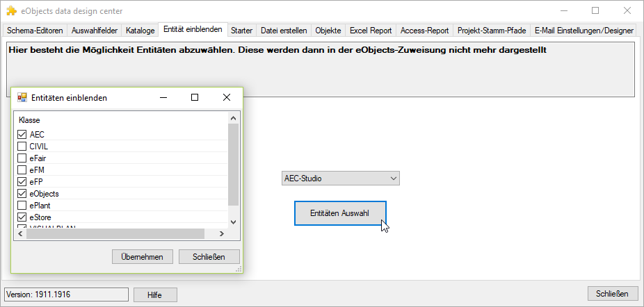The image size is (644, 307).
Task: Close the Entitäten einblenden dialog with X
Action: [227, 97]
